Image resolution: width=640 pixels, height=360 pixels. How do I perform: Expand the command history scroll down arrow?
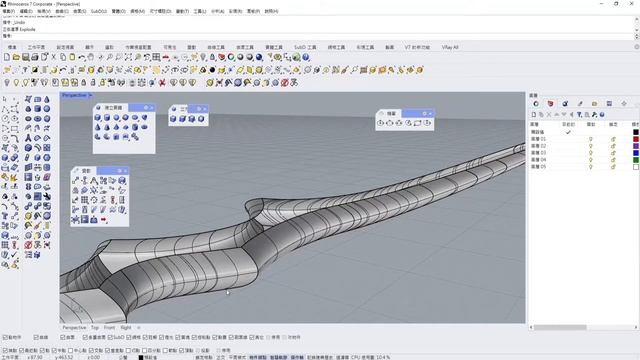click(637, 30)
